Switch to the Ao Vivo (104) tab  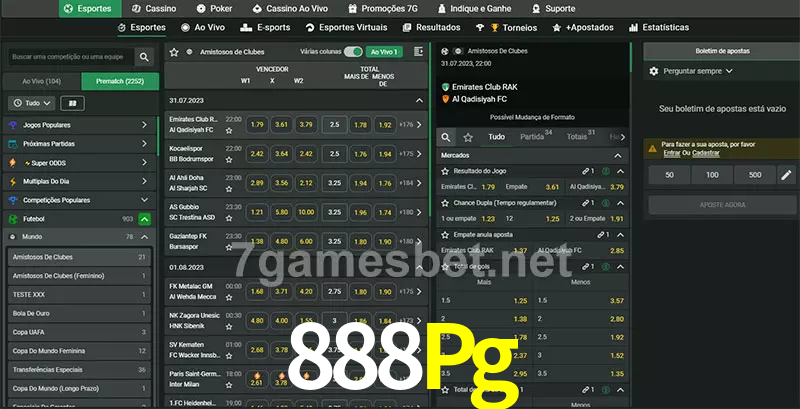click(x=42, y=81)
